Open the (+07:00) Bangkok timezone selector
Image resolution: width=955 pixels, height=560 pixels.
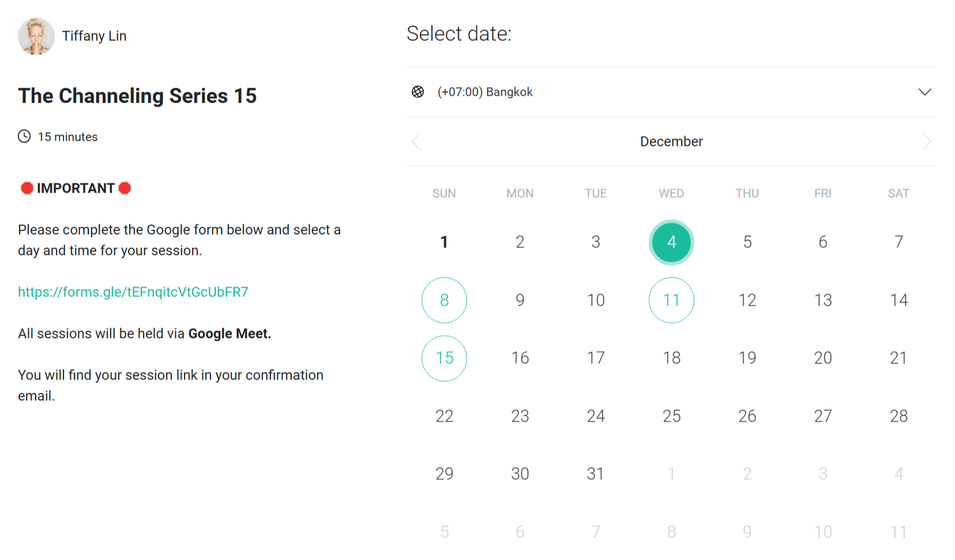pos(484,92)
